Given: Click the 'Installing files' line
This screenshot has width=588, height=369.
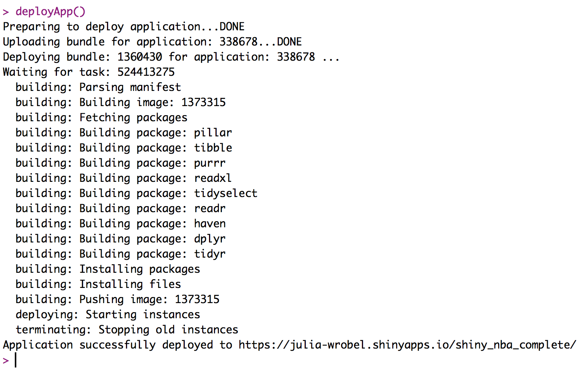Looking at the screenshot, I should [x=98, y=284].
